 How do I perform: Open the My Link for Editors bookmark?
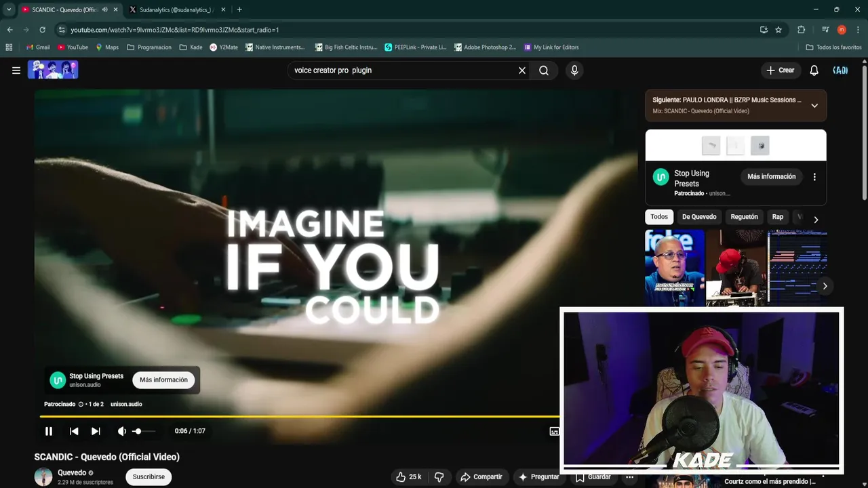[551, 47]
